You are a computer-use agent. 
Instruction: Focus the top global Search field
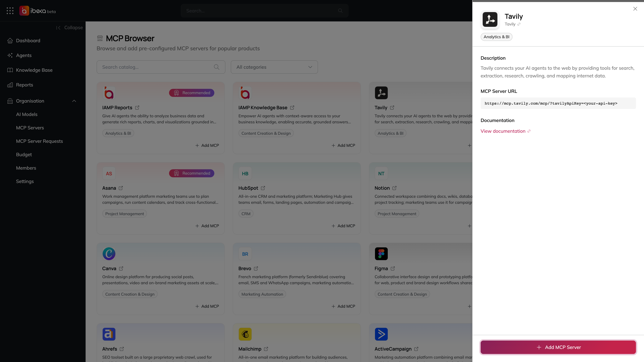click(x=264, y=11)
